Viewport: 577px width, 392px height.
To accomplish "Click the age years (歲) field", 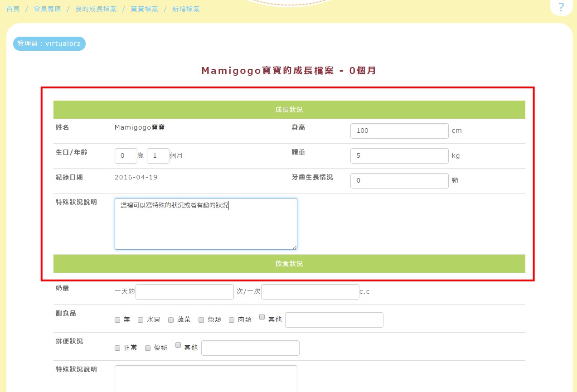I will pyautogui.click(x=126, y=156).
